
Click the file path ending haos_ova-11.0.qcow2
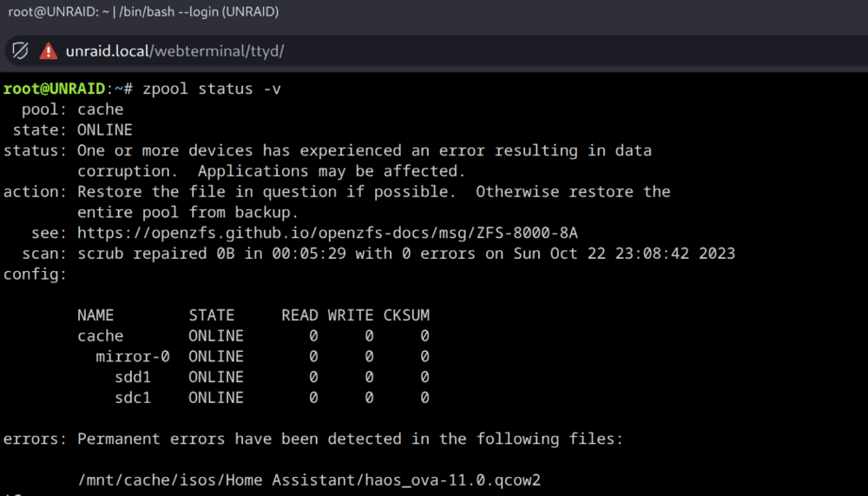pyautogui.click(x=309, y=479)
